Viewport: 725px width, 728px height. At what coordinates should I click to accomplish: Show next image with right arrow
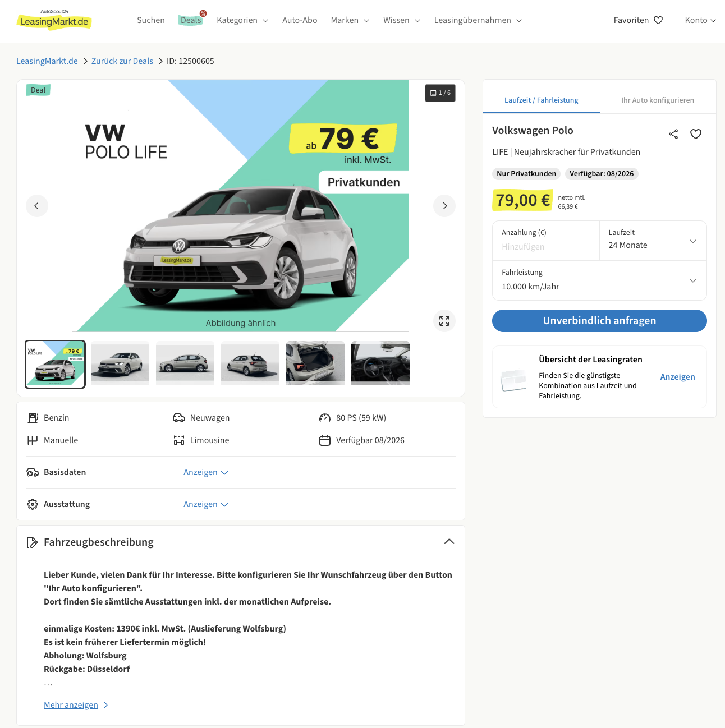click(x=444, y=206)
